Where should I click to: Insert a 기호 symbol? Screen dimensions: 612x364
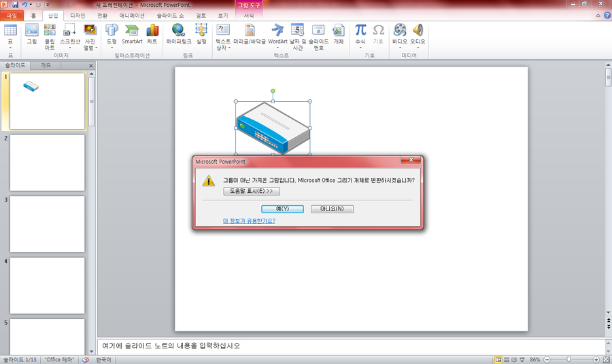click(x=378, y=31)
